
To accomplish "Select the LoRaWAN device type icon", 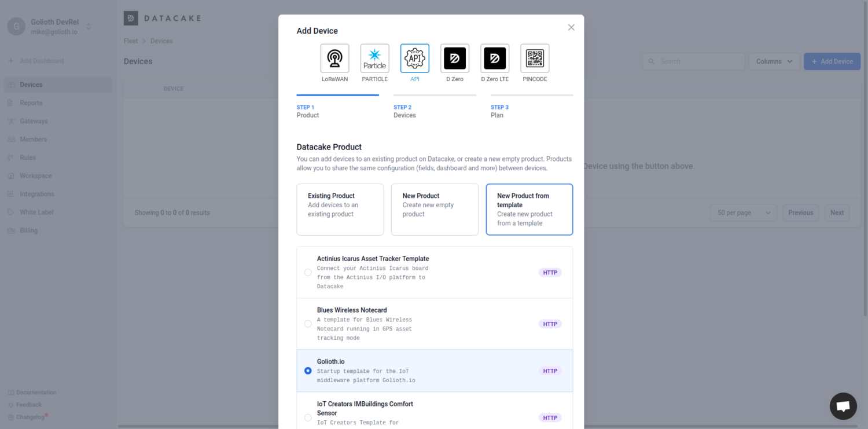I will click(x=334, y=58).
